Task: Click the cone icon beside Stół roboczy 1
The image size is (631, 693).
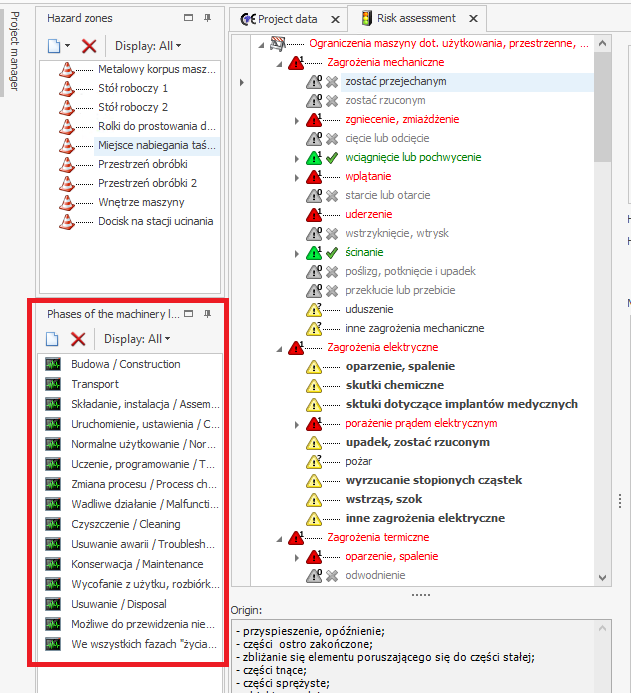Action: [x=67, y=88]
